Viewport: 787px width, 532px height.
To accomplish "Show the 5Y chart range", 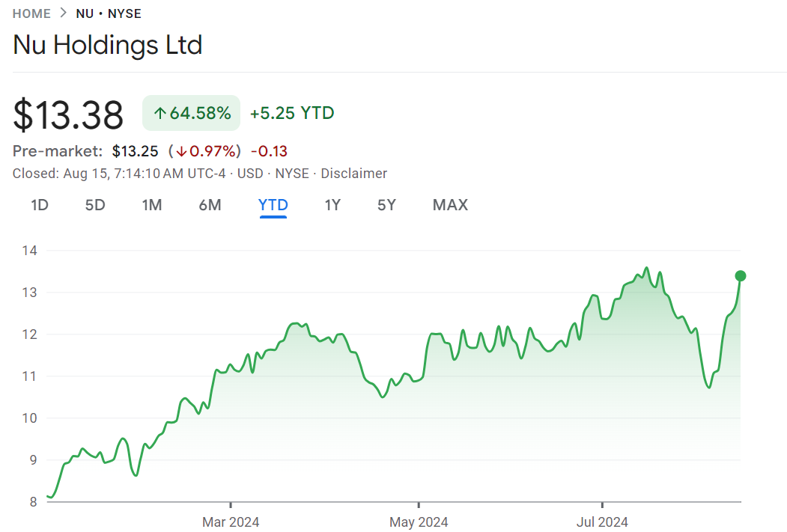I will (x=386, y=204).
